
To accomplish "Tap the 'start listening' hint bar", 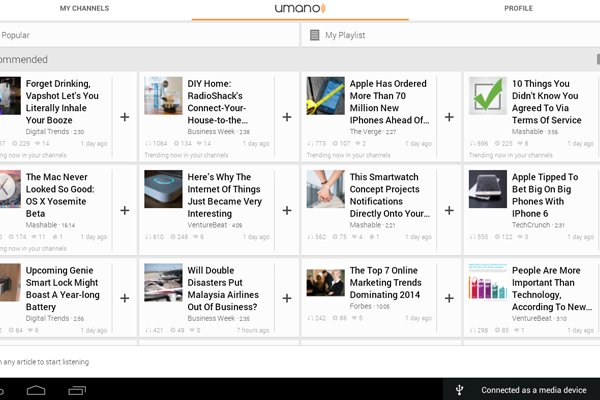I will [300, 362].
